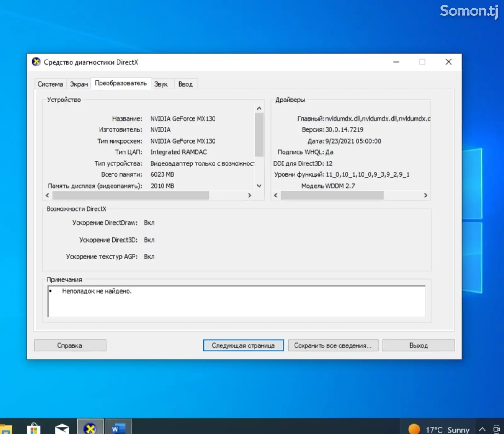504x434 pixels.
Task: Click the Драйверы horizontal scrollbar thumb
Action: (x=332, y=195)
